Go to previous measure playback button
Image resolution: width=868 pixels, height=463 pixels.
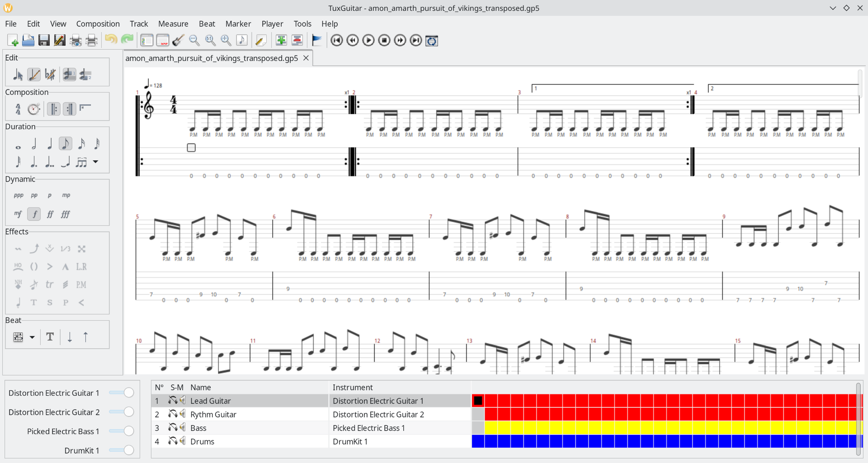tap(353, 41)
